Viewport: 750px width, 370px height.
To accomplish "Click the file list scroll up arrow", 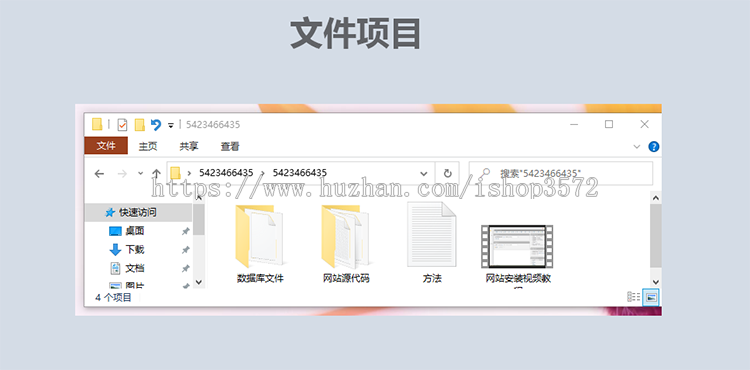I will [656, 198].
